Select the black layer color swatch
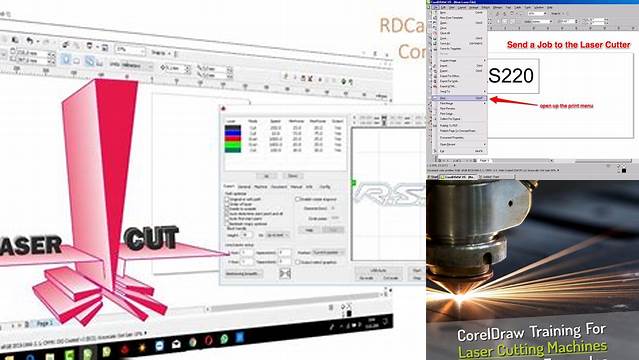 [x=233, y=128]
